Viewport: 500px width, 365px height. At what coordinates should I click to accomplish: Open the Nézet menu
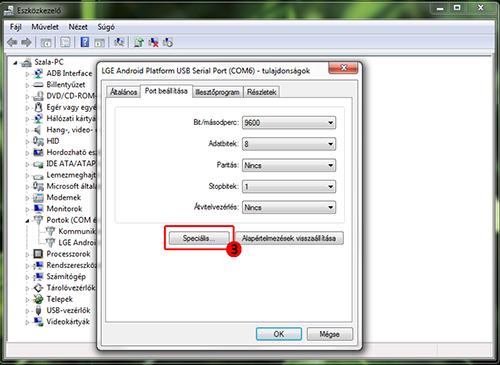pyautogui.click(x=78, y=27)
